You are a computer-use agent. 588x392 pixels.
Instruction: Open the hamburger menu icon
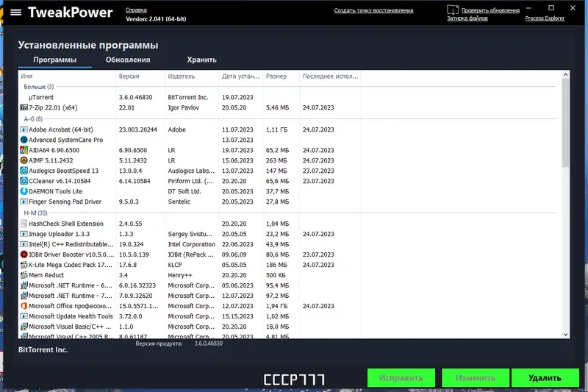click(15, 13)
